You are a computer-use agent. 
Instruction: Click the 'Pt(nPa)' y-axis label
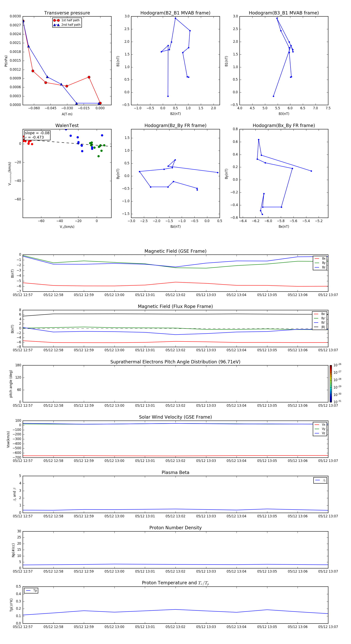(x=6, y=61)
